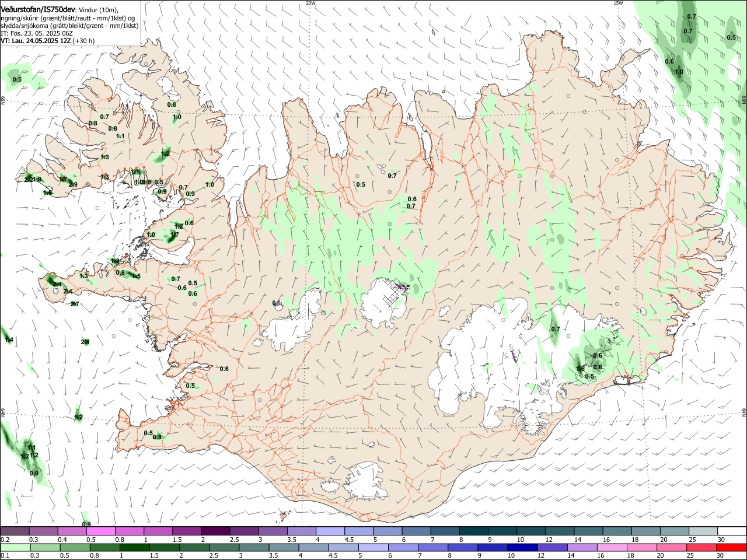Pick the light lavender 4 snow legend swatch
Image resolution: width=747 pixels, height=560 pixels.
(330, 531)
